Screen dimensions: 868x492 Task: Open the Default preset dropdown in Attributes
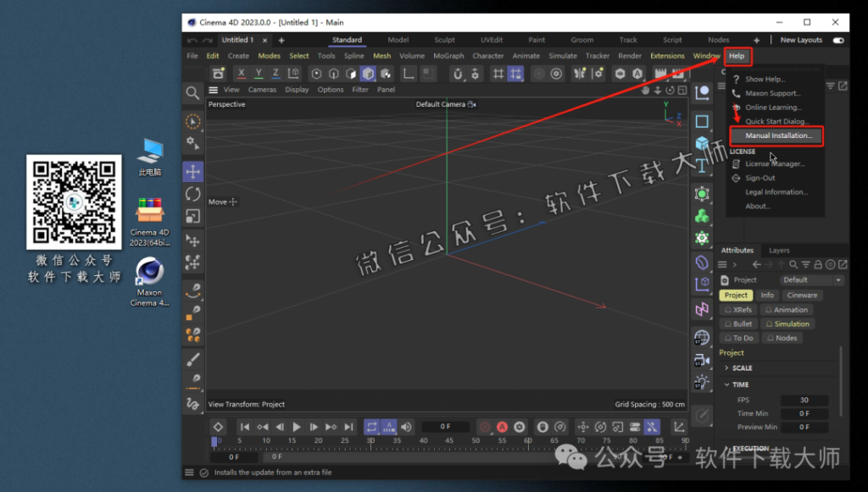[x=811, y=279]
